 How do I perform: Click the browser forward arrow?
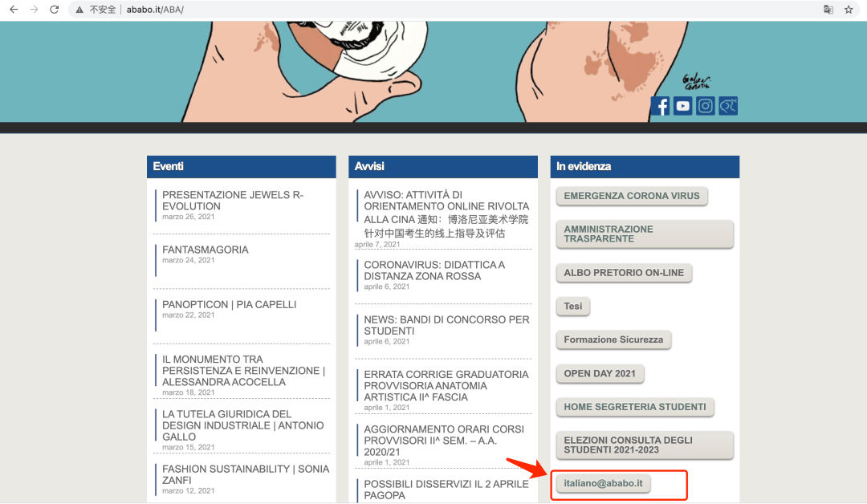[x=34, y=10]
